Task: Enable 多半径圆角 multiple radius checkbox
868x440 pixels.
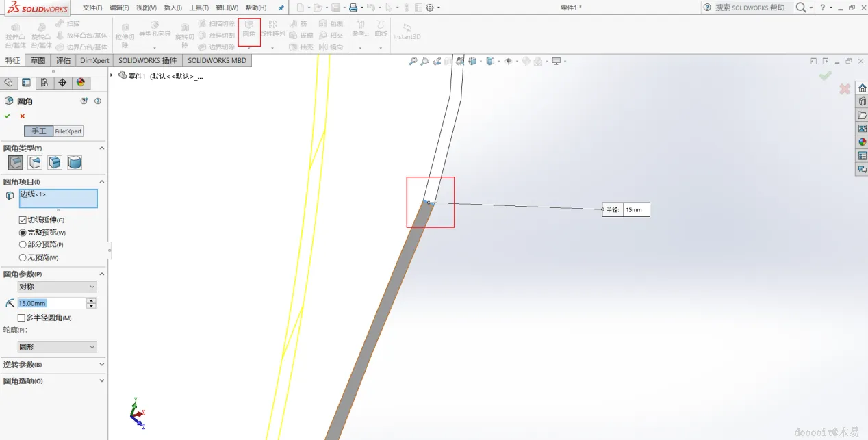Action: click(21, 318)
